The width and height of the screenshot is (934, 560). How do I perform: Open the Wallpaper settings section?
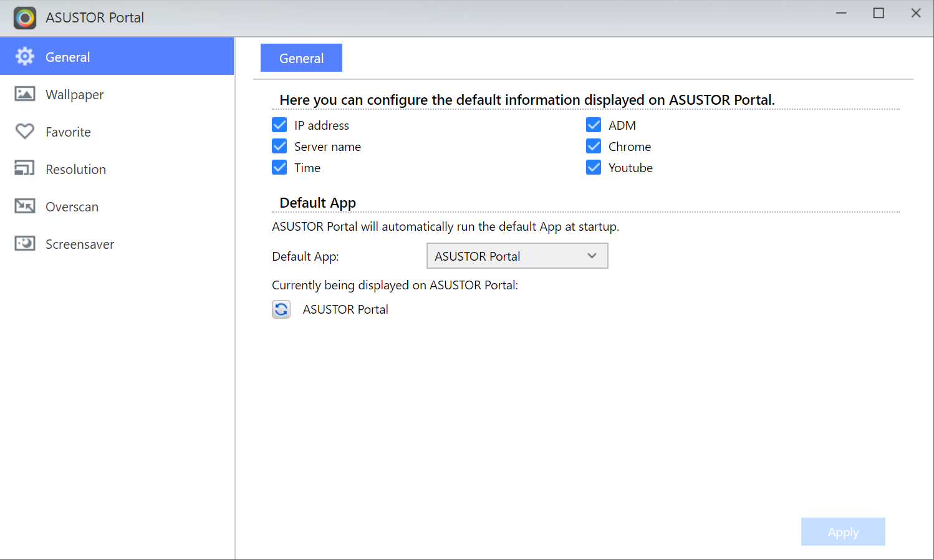coord(117,94)
